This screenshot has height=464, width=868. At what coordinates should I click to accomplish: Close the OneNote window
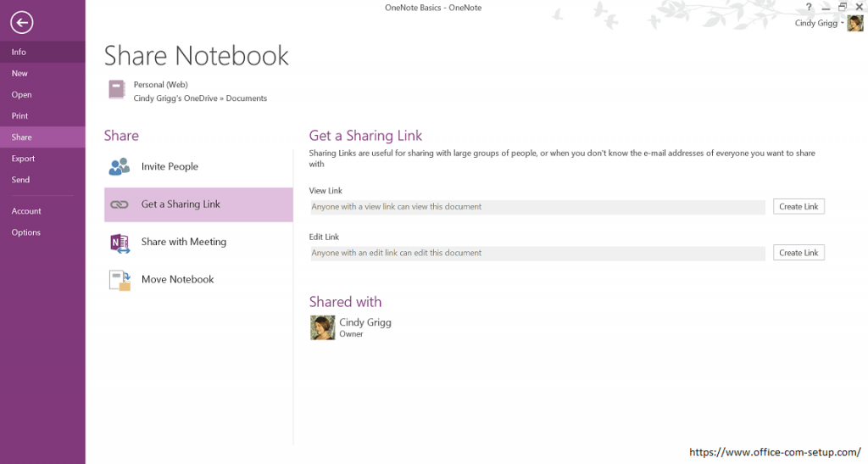[x=860, y=7]
